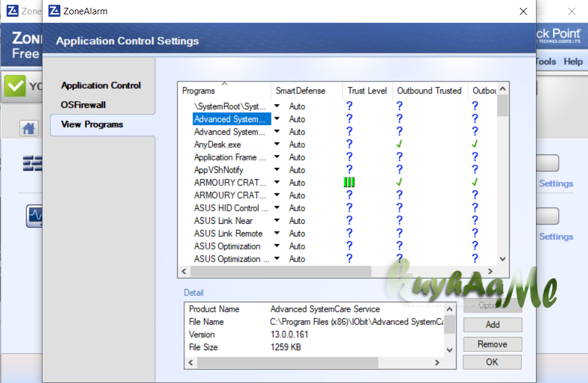The image size is (588, 383).
Task: Open SmartDefense dropdown for ASUS HID Control
Action: click(277, 208)
